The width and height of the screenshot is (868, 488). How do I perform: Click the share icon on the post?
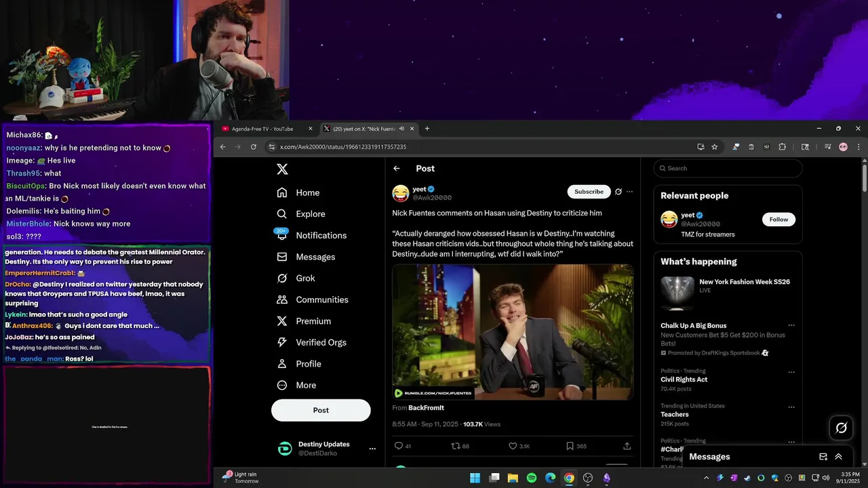[627, 446]
